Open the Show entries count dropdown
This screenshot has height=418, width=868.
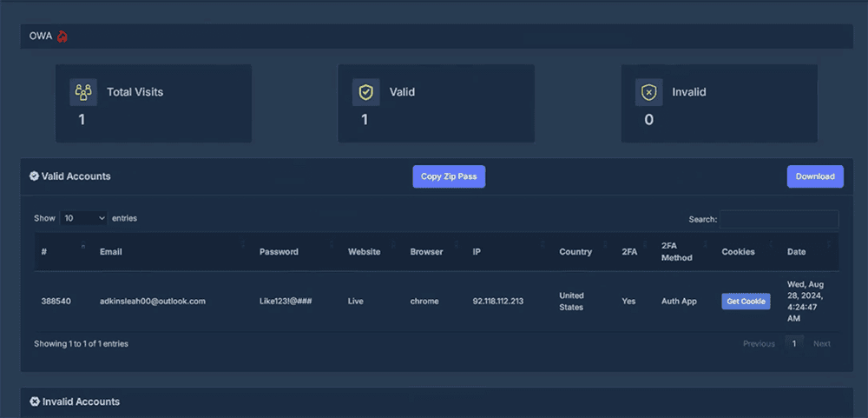(x=83, y=218)
